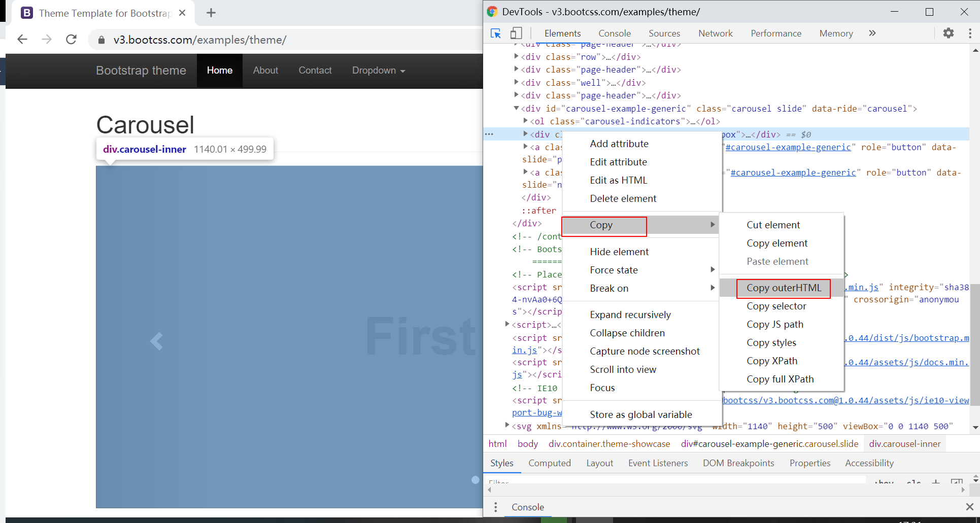
Task: Open the Network panel
Action: tap(716, 33)
